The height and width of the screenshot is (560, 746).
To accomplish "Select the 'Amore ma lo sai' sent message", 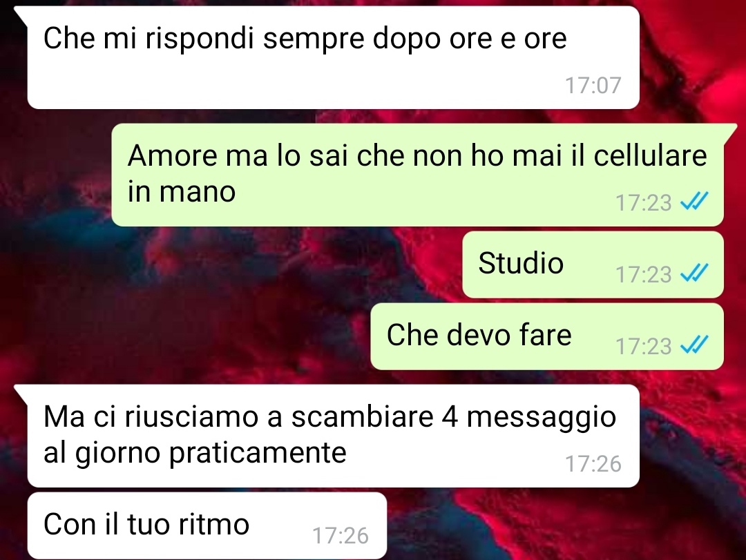I will 418,175.
